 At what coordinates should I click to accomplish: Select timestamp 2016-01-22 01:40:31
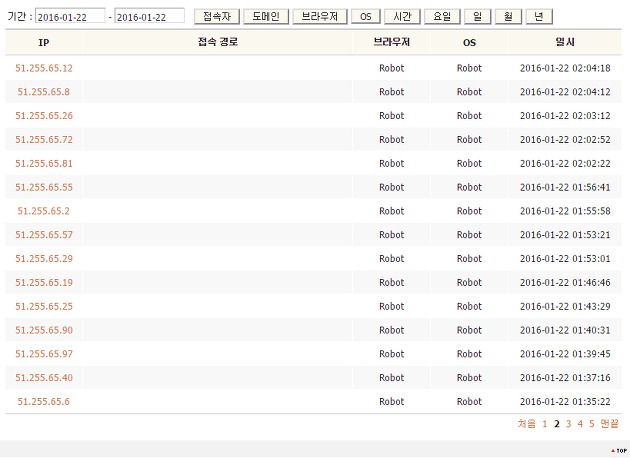tap(565, 330)
